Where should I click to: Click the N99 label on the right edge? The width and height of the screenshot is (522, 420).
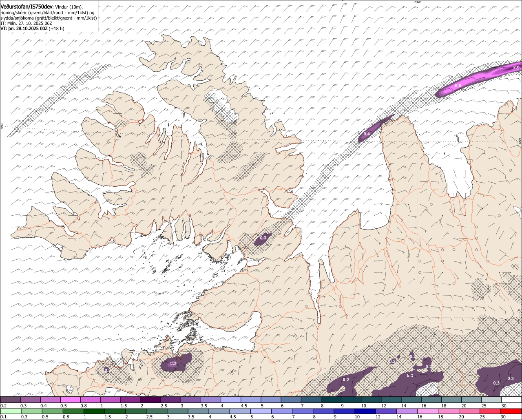pos(520,141)
